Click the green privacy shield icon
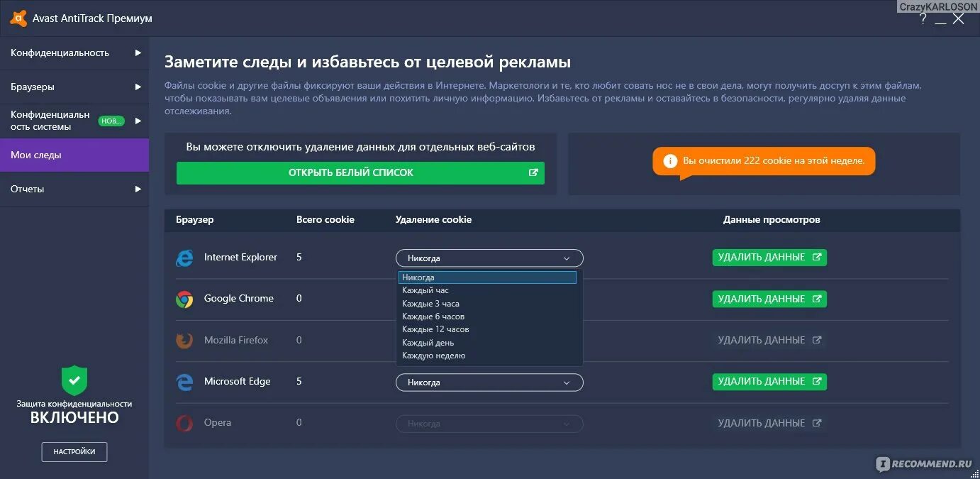 pyautogui.click(x=74, y=380)
